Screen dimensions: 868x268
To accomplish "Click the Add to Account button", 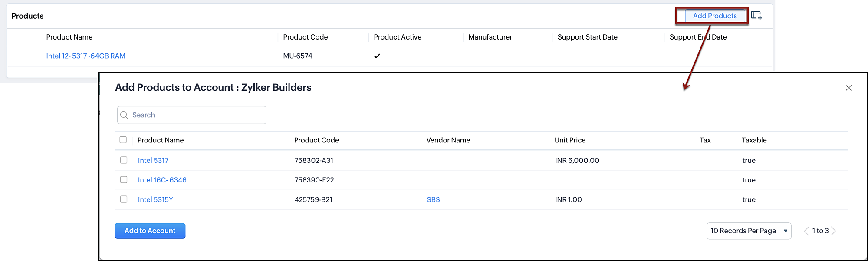I will click(x=150, y=231).
